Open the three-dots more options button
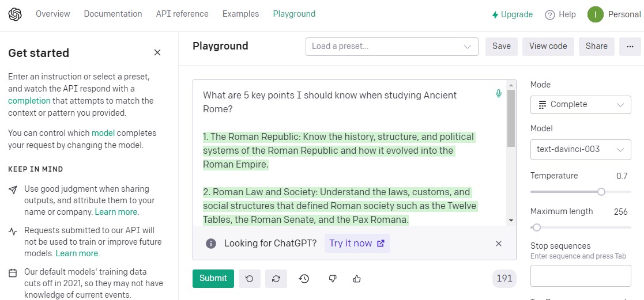The image size is (644, 300). click(630, 47)
